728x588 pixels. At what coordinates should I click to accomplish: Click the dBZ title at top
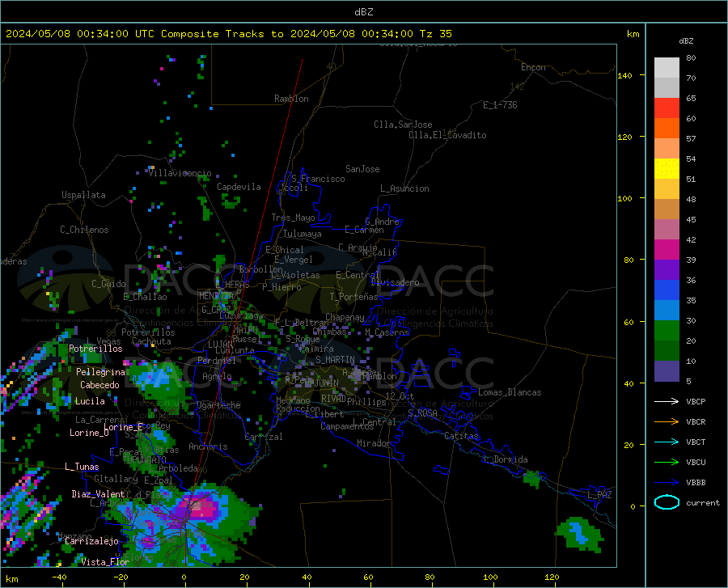click(363, 12)
